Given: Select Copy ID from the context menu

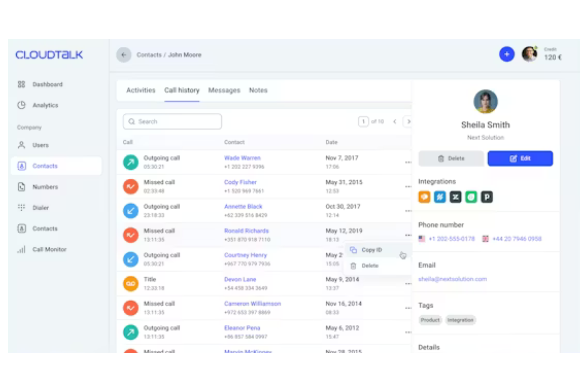Looking at the screenshot, I should pyautogui.click(x=371, y=250).
